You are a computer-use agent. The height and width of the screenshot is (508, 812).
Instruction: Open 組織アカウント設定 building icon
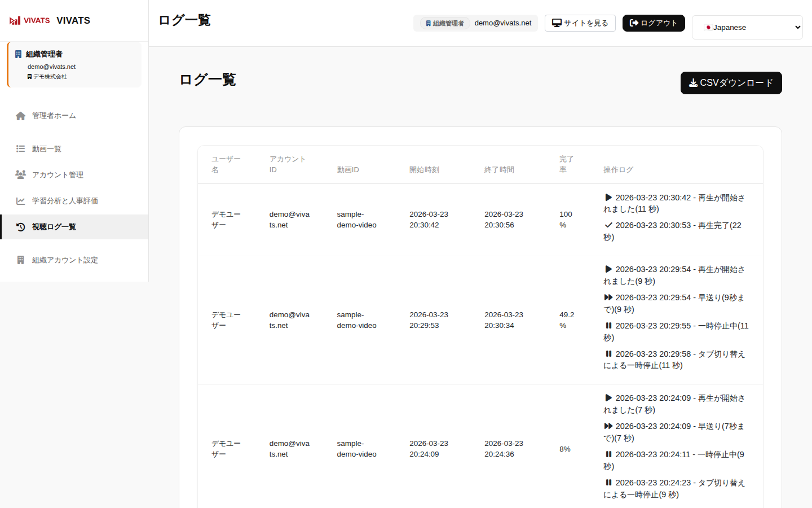pos(21,260)
